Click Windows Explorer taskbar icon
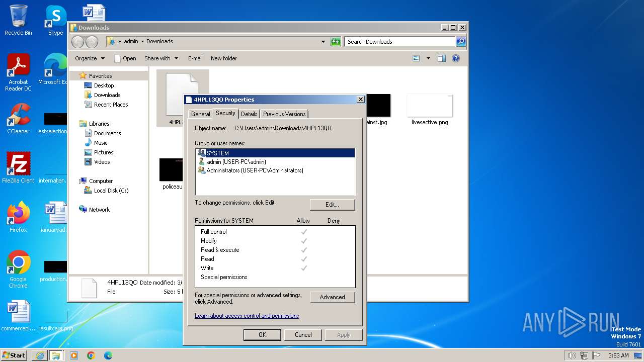 [x=56, y=355]
